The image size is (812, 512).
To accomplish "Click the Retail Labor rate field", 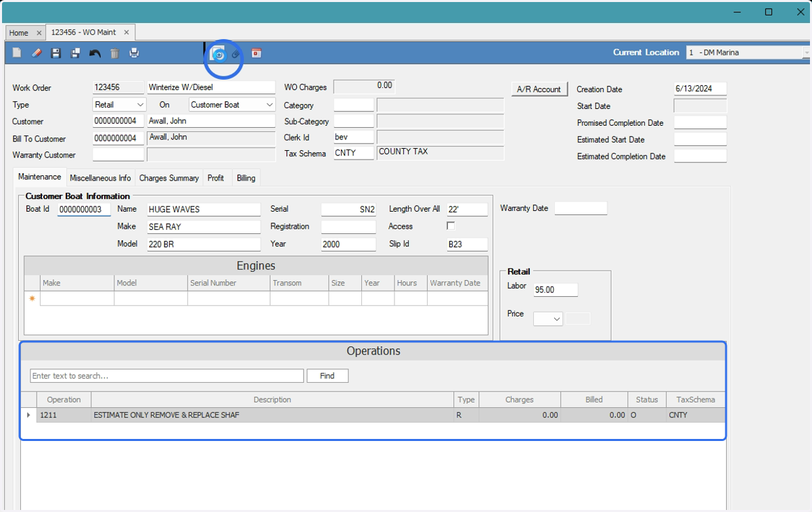I will [556, 289].
